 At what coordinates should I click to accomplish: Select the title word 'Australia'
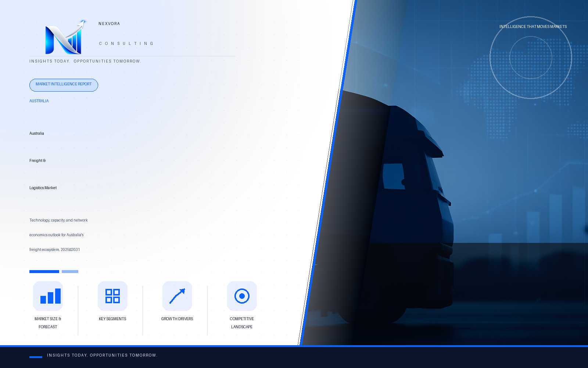37,133
